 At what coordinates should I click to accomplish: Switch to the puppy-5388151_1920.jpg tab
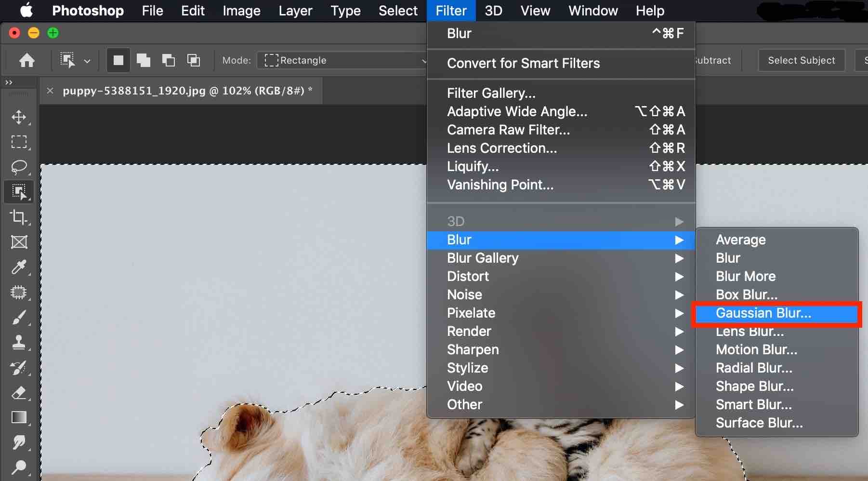click(187, 91)
